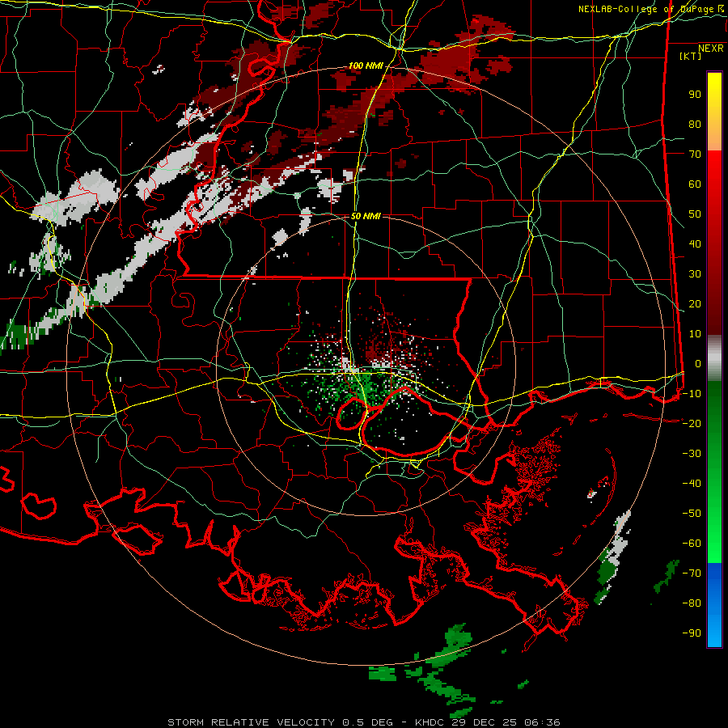The height and width of the screenshot is (728, 728).
Task: Click the 50 value on the velocity scale
Action: tap(695, 214)
